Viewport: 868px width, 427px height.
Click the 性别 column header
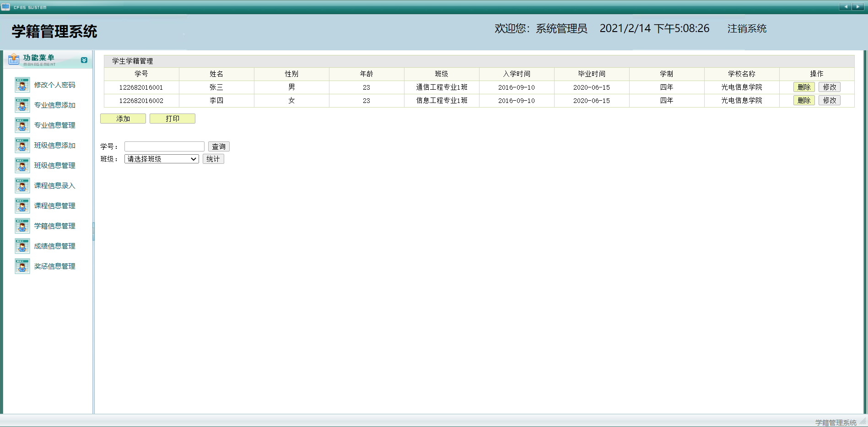pos(291,74)
